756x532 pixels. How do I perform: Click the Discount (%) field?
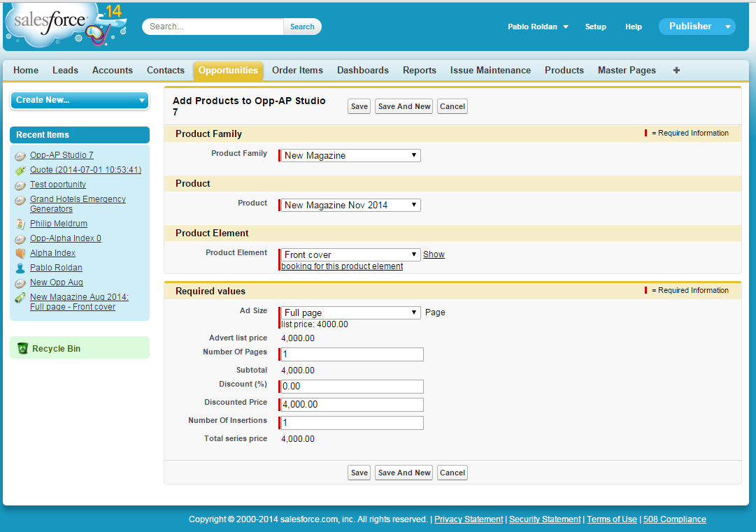tap(352, 387)
